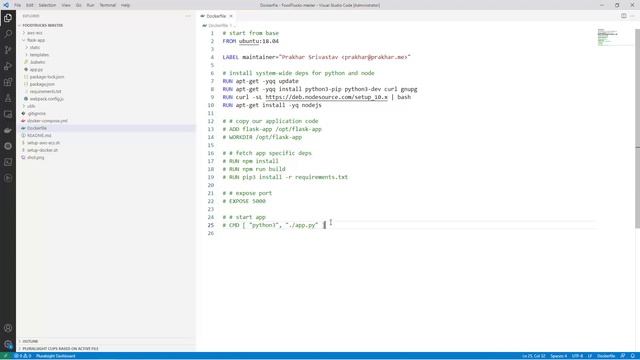Collapse the FOODTRUCKS-MASTER root section
640x360 pixels.
tap(42, 25)
